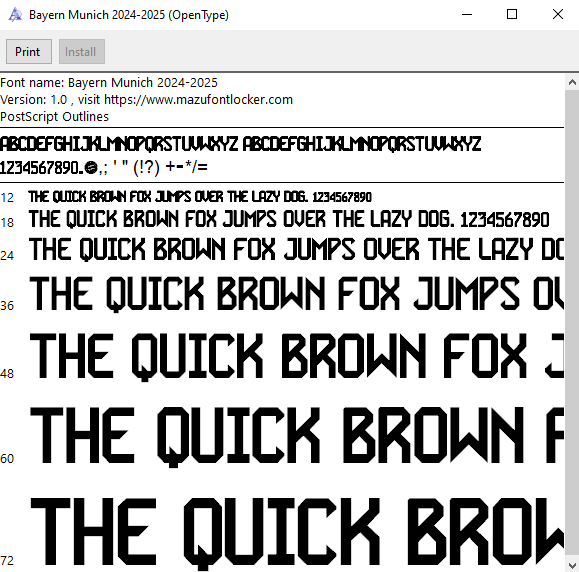Click the ABCDEFGHIJKLMNOPQRSTUVWXYZ alphabet sample line
Image resolution: width=579 pixels, height=572 pixels.
click(x=240, y=144)
